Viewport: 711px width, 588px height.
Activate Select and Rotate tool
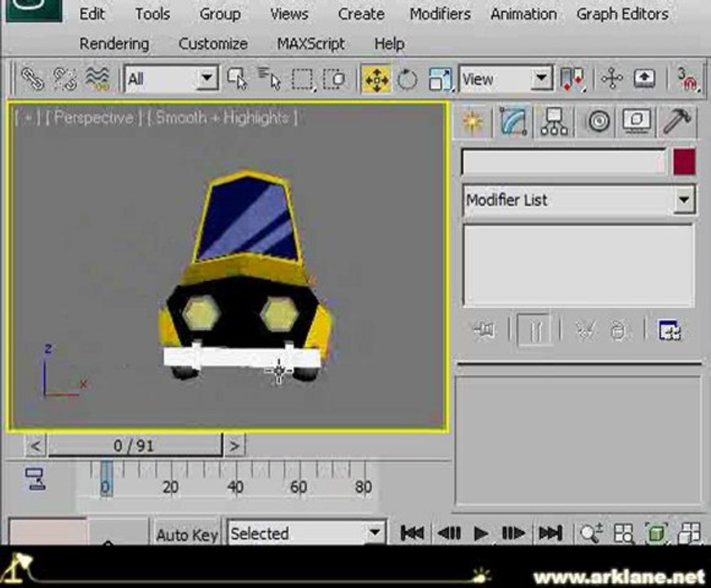click(407, 79)
